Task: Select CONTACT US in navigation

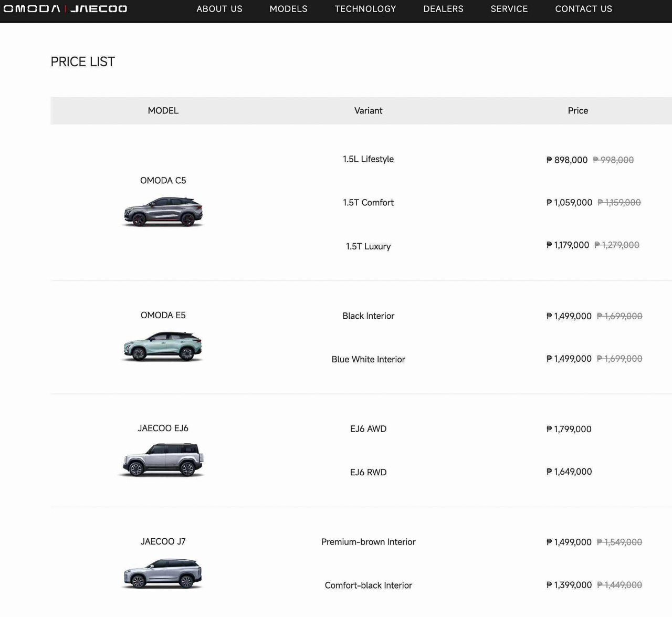Action: tap(583, 9)
